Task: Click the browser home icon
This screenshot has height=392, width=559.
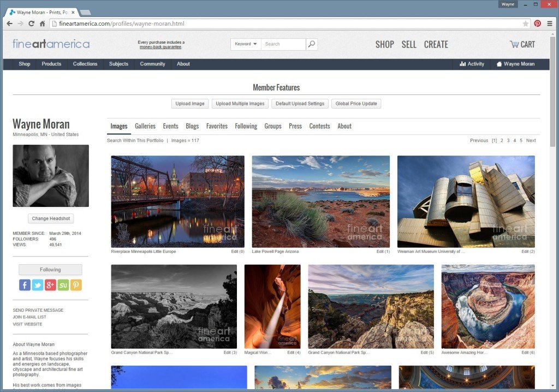Action: pos(44,23)
